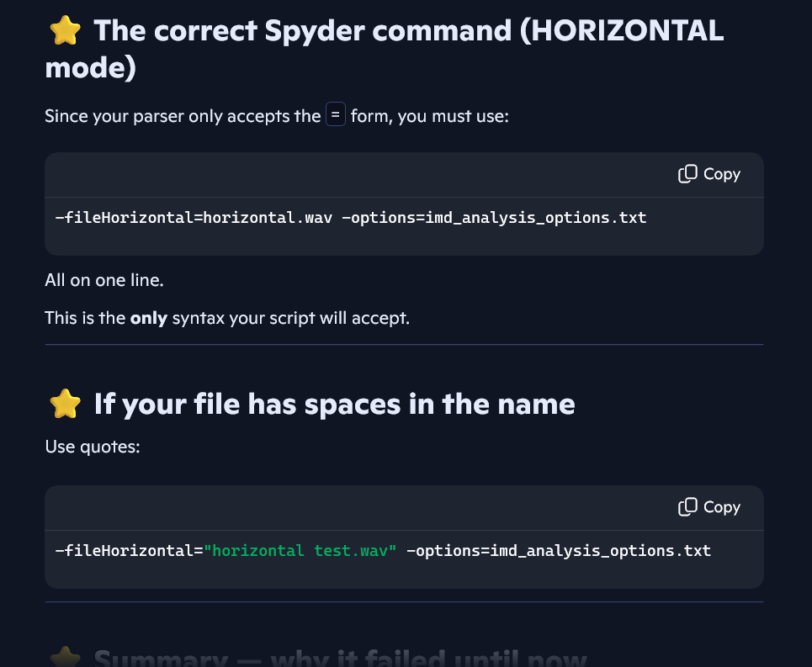Click -options=imd_analysis_options.txt in the first code block
Viewport: 812px width, 667px height.
point(494,218)
